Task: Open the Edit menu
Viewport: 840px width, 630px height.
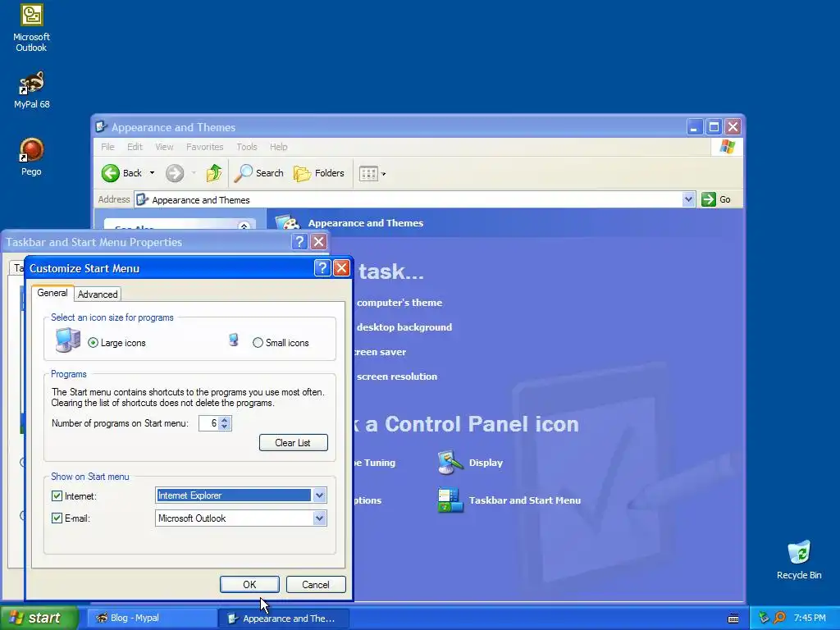Action: pyautogui.click(x=135, y=147)
